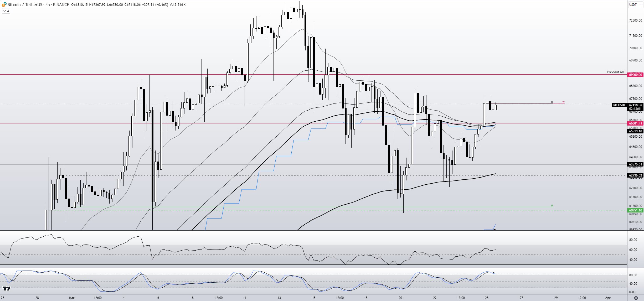Screen dimensions: 644x301
Task: Click the 29 date on time axis
Action: [x=556, y=298]
